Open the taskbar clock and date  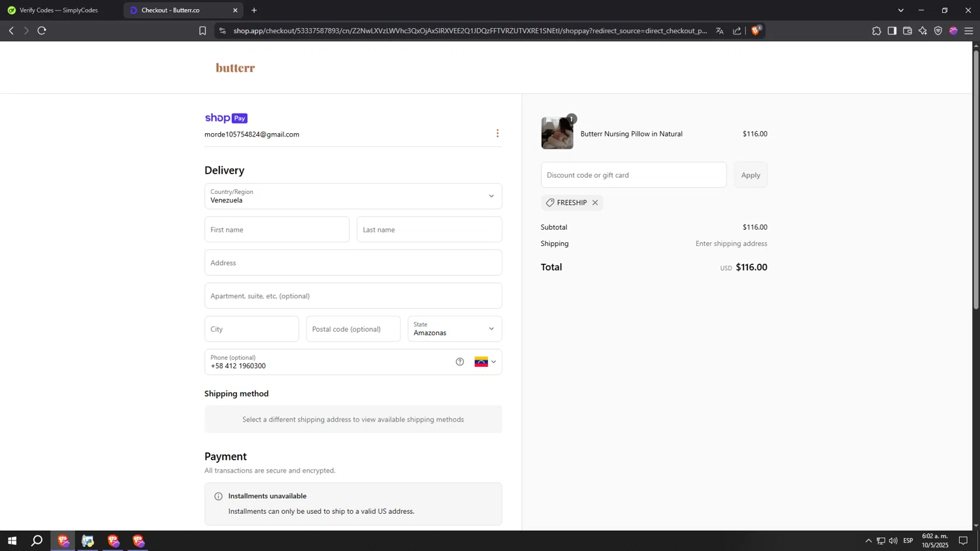tap(935, 541)
